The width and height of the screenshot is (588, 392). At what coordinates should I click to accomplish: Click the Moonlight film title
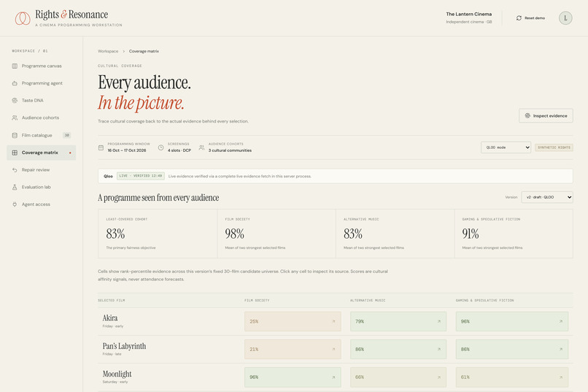[x=117, y=374]
